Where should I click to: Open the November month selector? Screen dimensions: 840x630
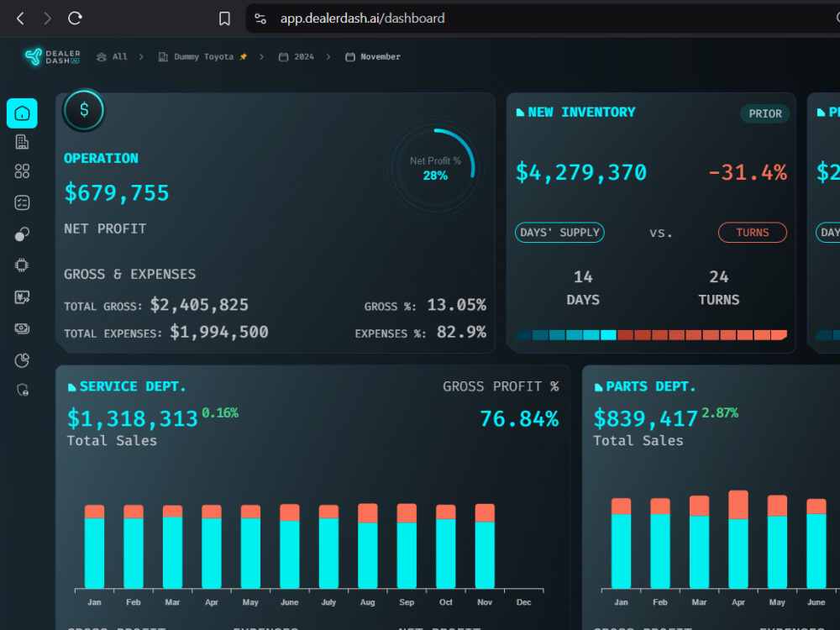pos(373,57)
